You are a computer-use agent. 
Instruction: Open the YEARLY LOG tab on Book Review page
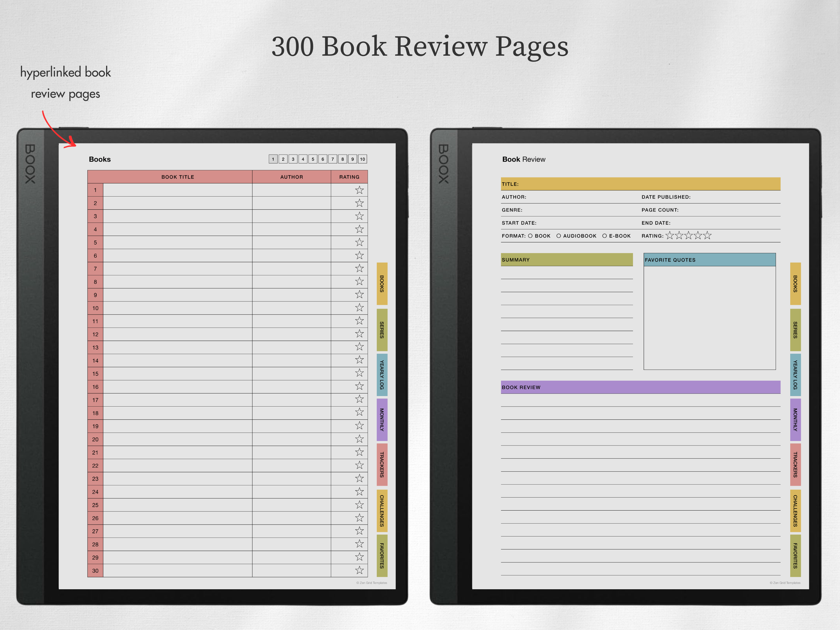tap(796, 375)
